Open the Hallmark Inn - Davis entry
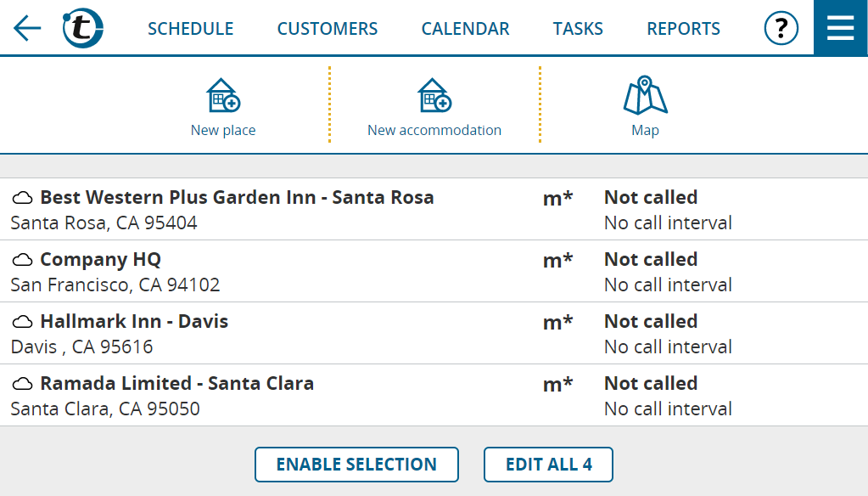Screen dimensions: 868x496 pyautogui.click(x=134, y=322)
